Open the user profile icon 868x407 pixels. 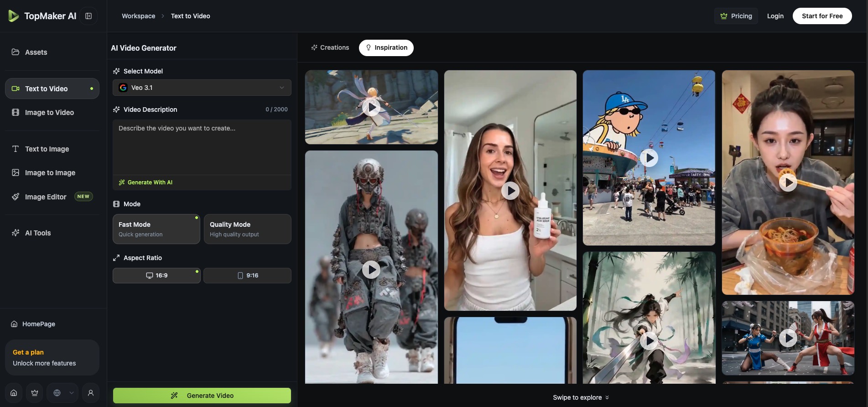91,393
